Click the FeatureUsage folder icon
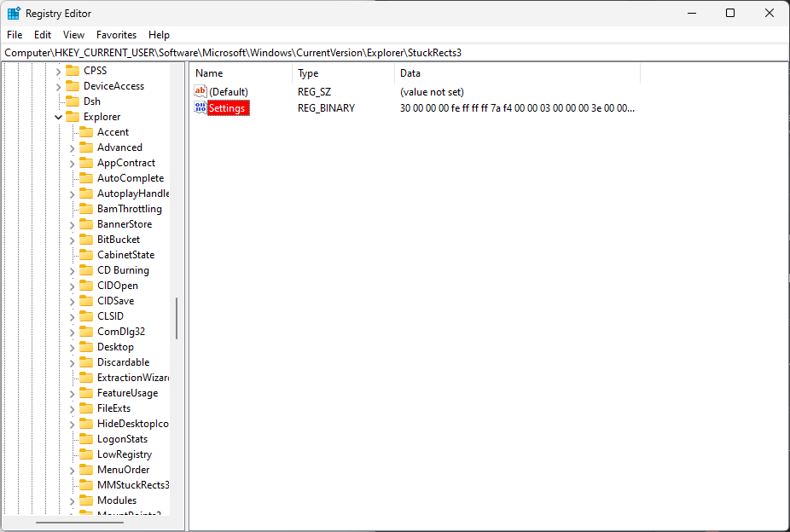Viewport: 790px width, 532px height. coord(86,392)
